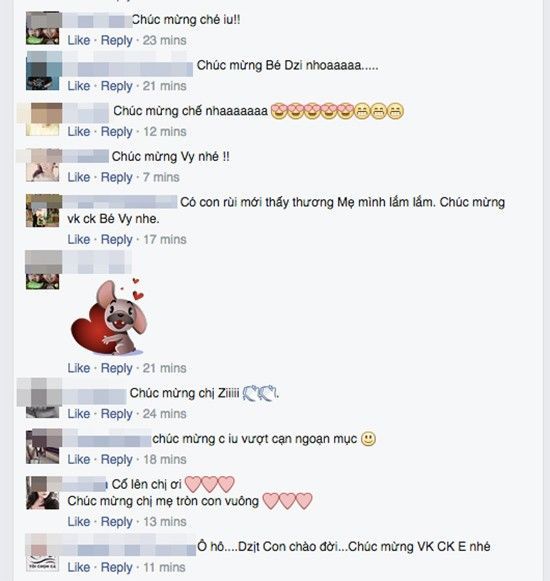Reply to the 12 mins comment
The width and height of the screenshot is (550, 581).
(x=116, y=131)
